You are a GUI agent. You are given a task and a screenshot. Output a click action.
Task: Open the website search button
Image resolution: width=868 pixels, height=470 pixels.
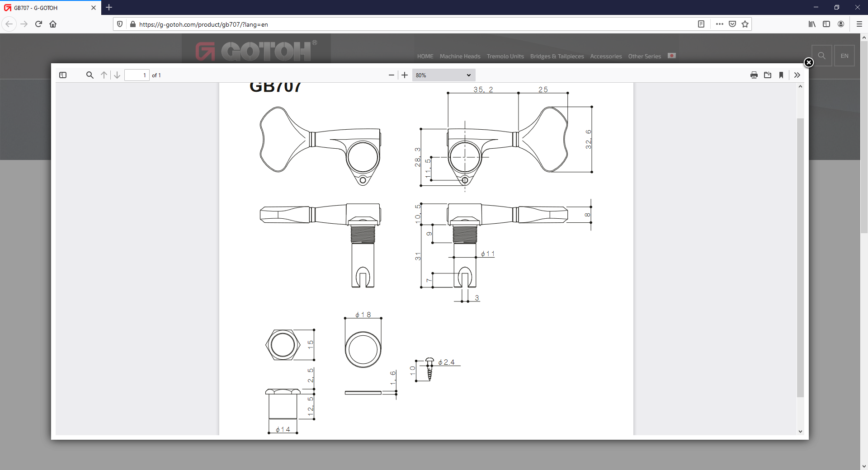821,56
